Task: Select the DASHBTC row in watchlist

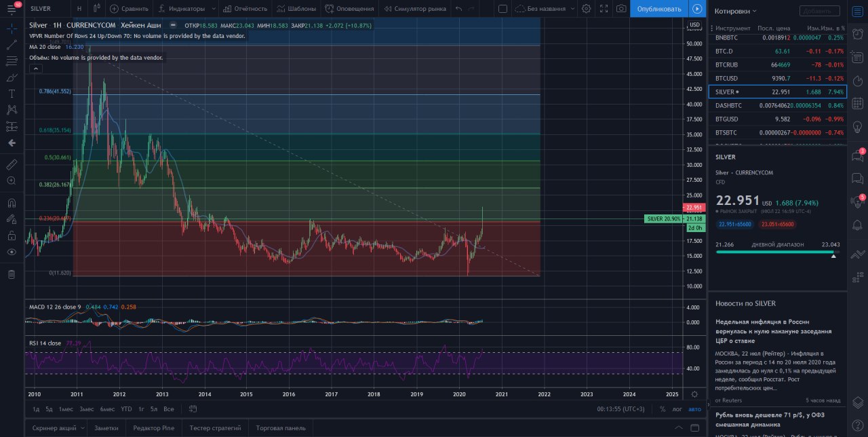Action: click(777, 105)
